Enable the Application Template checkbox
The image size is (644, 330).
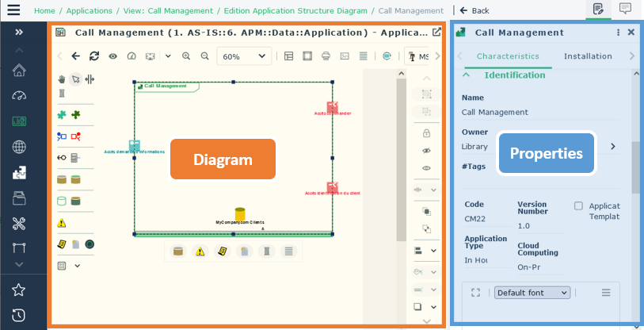pos(579,206)
